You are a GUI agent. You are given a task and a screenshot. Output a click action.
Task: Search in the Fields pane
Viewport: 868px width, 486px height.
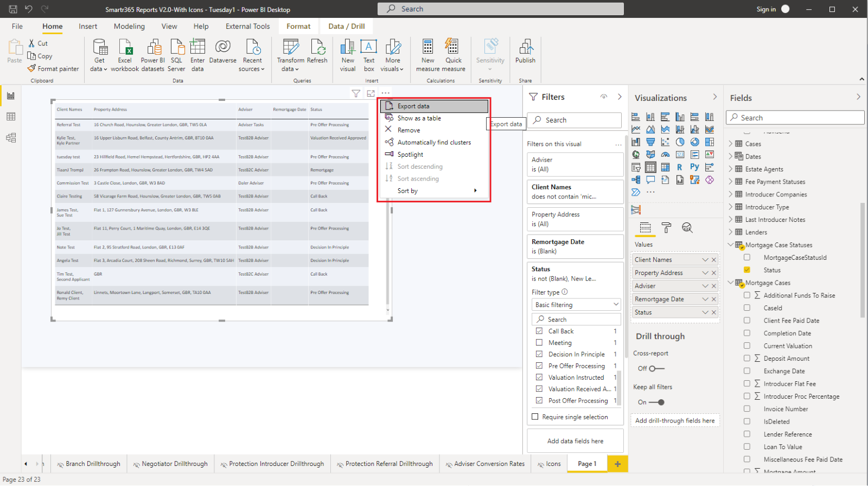[795, 118]
